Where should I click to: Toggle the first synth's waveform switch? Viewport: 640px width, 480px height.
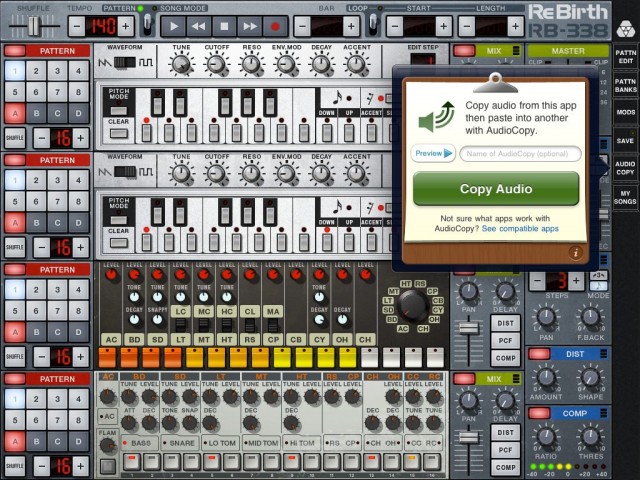pyautogui.click(x=124, y=63)
